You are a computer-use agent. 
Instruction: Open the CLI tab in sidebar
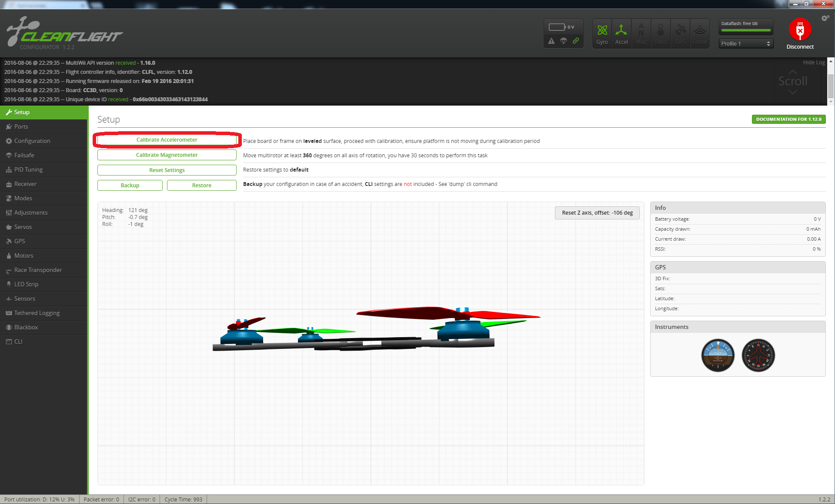pyautogui.click(x=18, y=342)
